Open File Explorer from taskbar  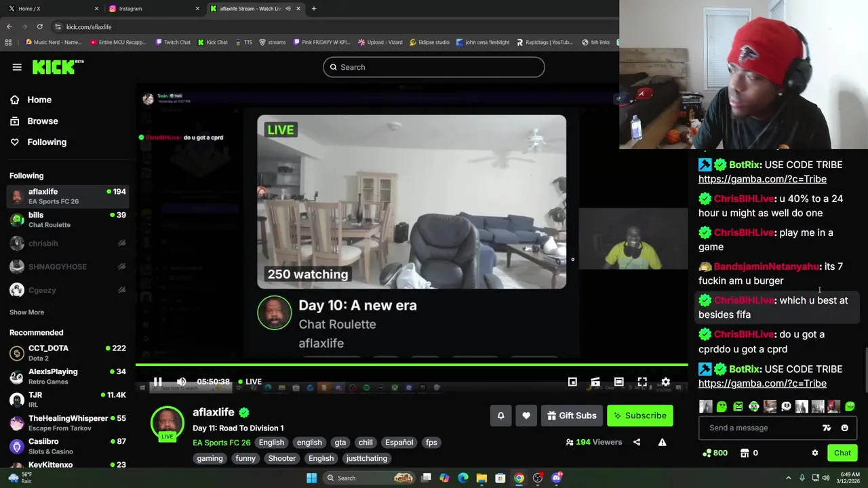[x=481, y=478]
